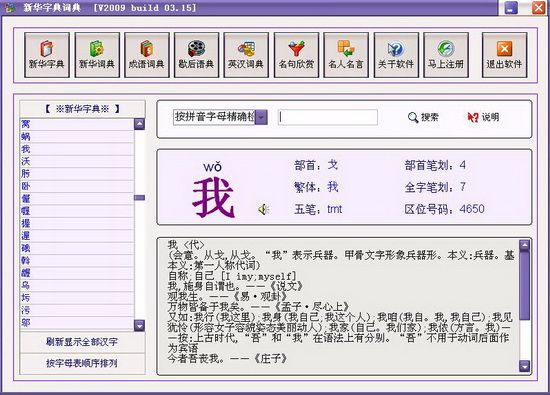Click the definition pane scrollbar thumb
The width and height of the screenshot is (550, 395).
tap(524, 285)
